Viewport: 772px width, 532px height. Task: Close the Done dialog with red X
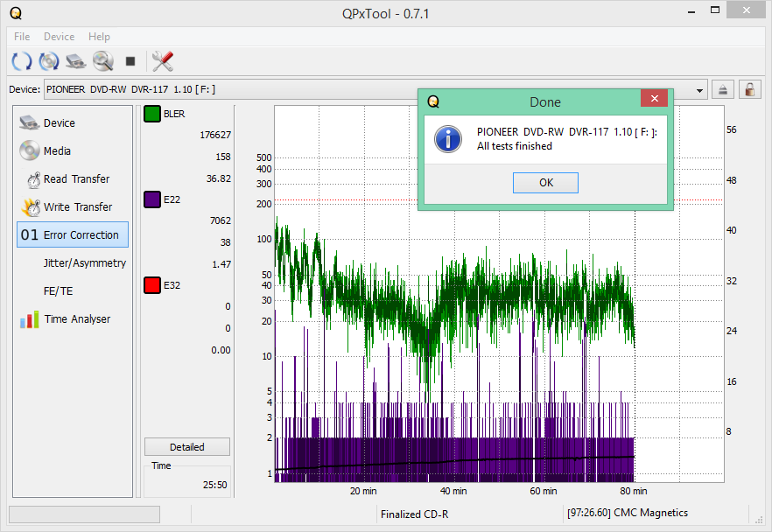click(x=654, y=98)
